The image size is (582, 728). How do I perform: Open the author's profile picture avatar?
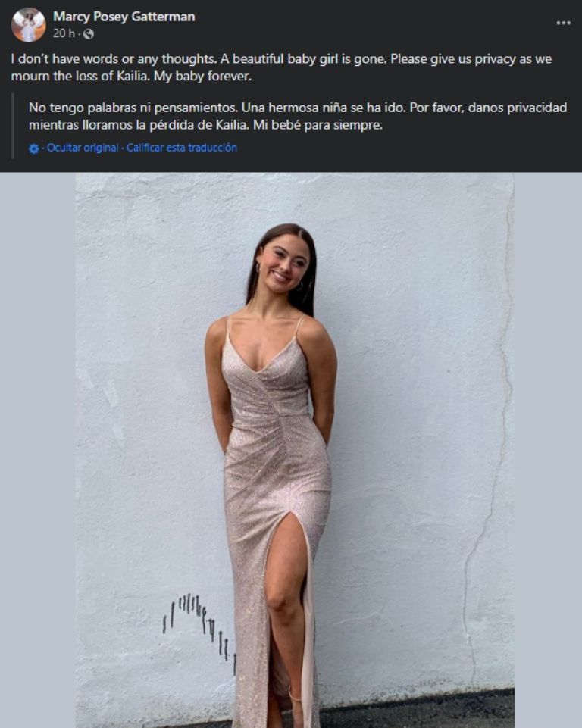tap(28, 24)
